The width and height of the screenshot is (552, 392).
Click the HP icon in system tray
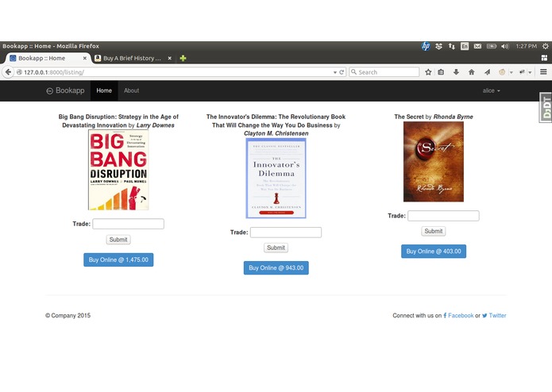426,46
